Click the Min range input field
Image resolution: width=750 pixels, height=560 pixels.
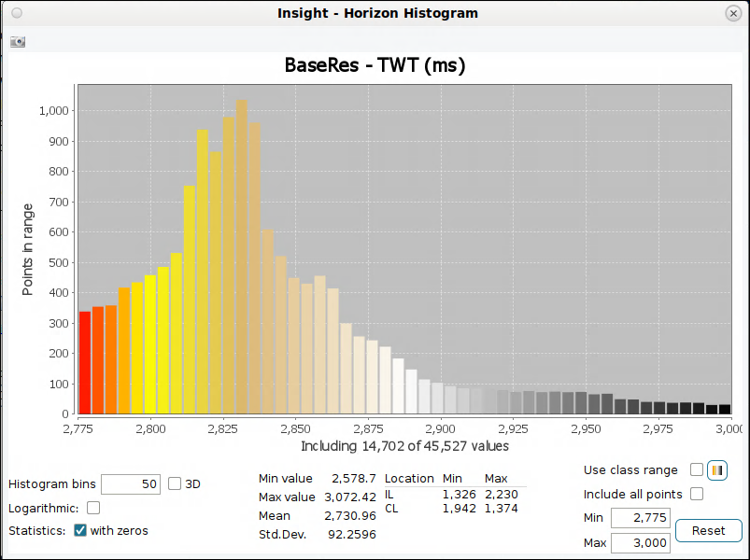tap(641, 517)
